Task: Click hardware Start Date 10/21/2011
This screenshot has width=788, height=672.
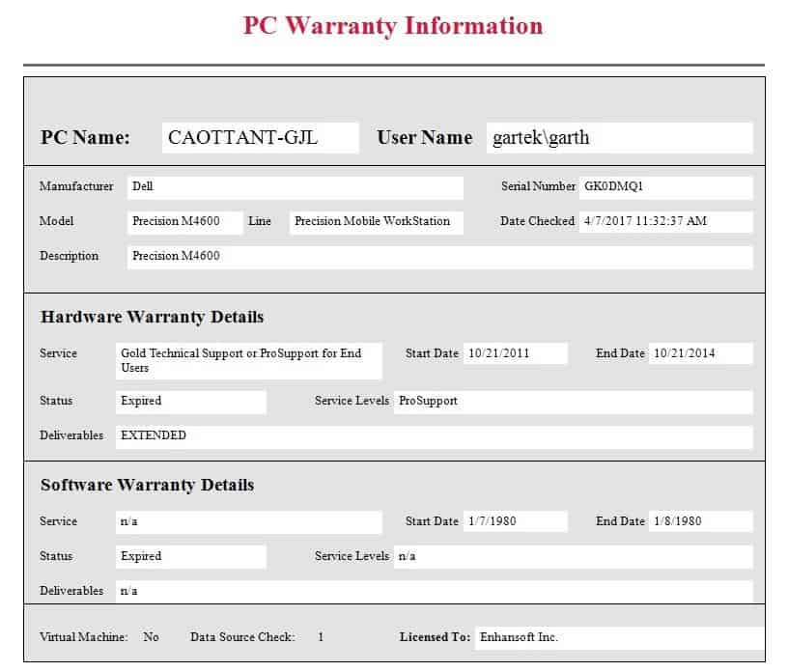Action: pos(516,353)
